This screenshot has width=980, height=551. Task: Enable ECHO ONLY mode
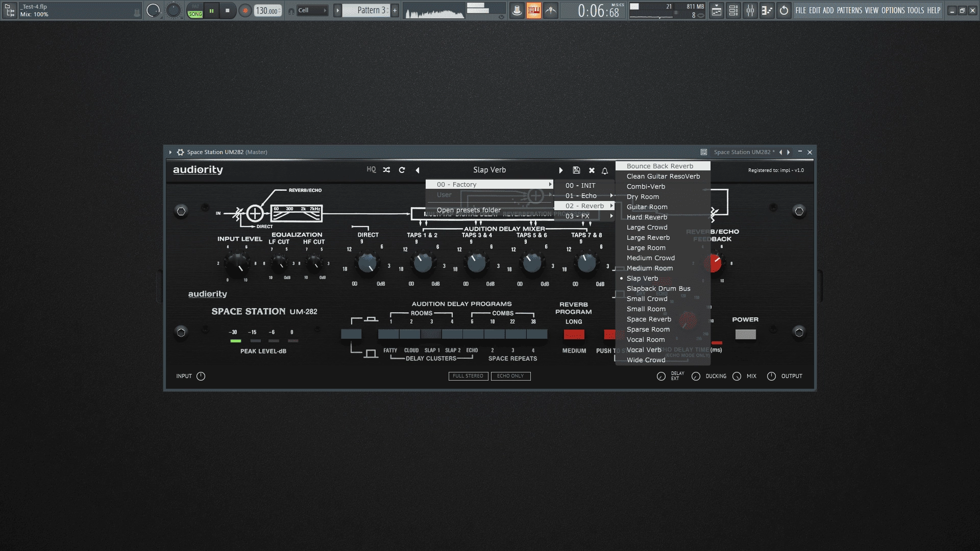point(510,376)
